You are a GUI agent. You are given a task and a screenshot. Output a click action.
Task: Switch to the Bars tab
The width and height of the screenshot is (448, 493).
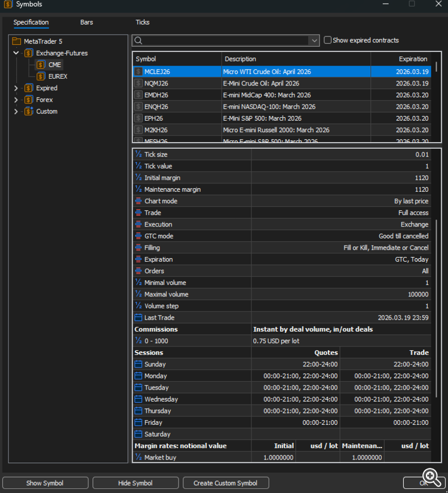87,23
